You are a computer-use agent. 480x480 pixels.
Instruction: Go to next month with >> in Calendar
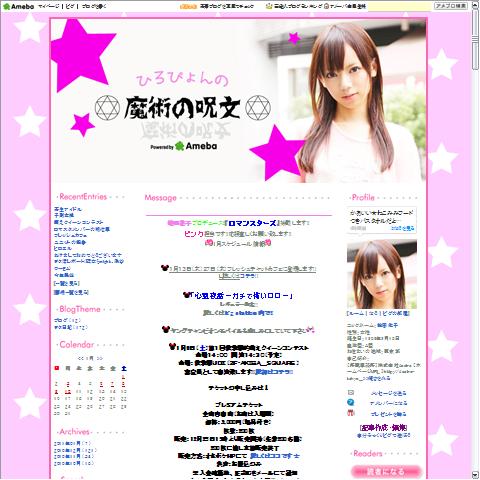(x=100, y=358)
